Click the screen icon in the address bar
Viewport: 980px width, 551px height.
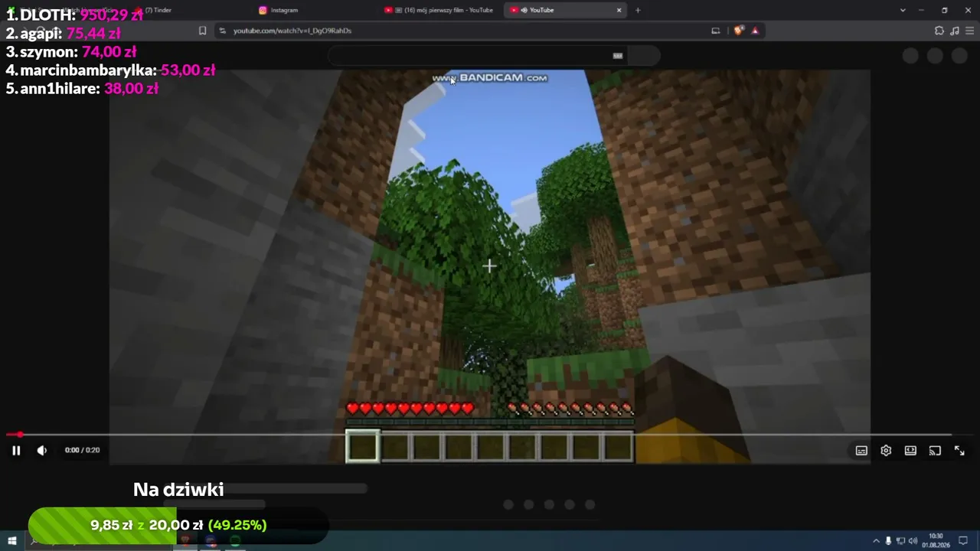(716, 31)
